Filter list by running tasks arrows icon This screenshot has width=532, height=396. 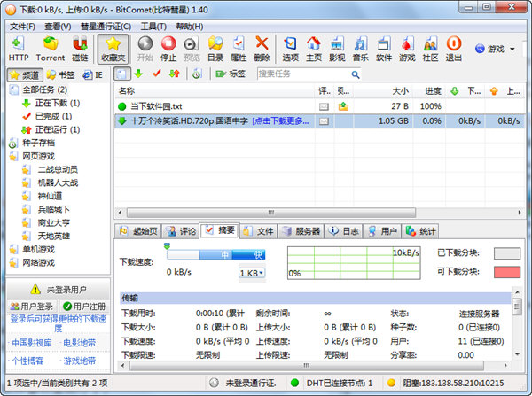(x=175, y=74)
